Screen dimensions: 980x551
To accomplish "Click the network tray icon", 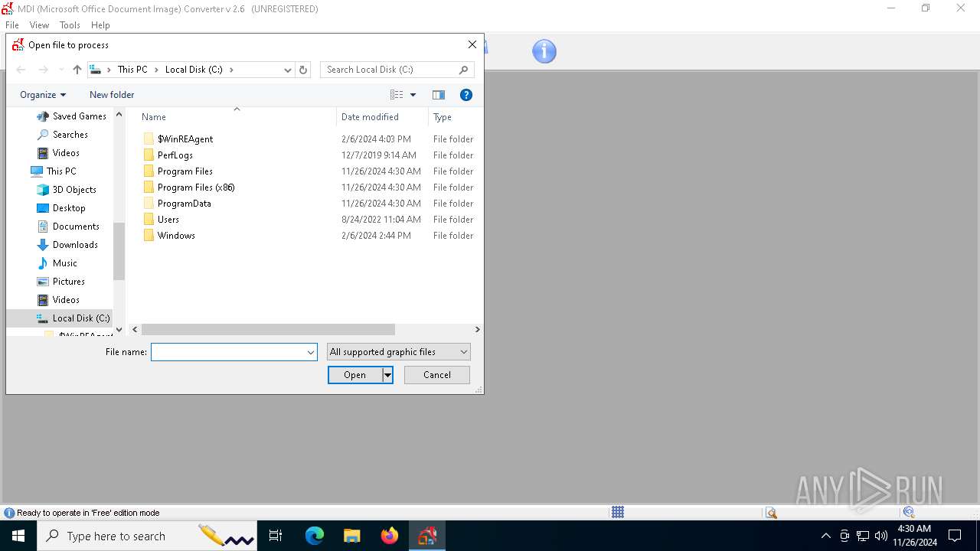I will coord(863,536).
